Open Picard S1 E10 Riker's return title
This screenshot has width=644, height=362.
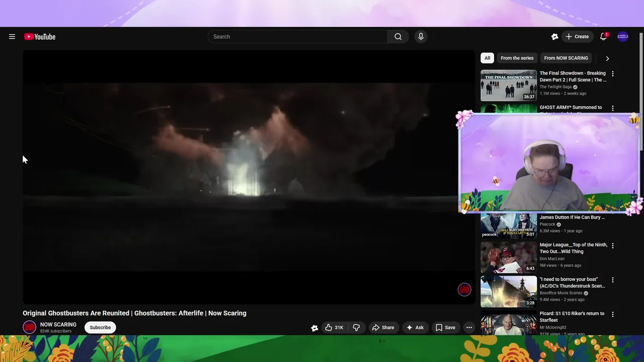coord(572,317)
